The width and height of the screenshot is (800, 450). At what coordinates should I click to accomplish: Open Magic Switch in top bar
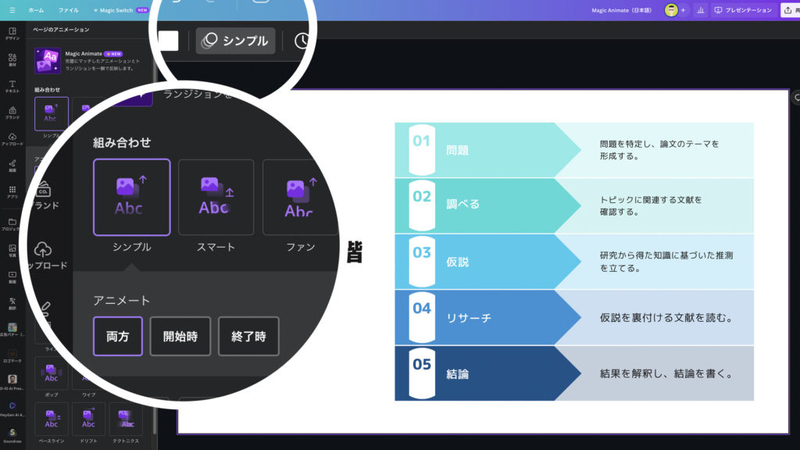click(x=120, y=10)
